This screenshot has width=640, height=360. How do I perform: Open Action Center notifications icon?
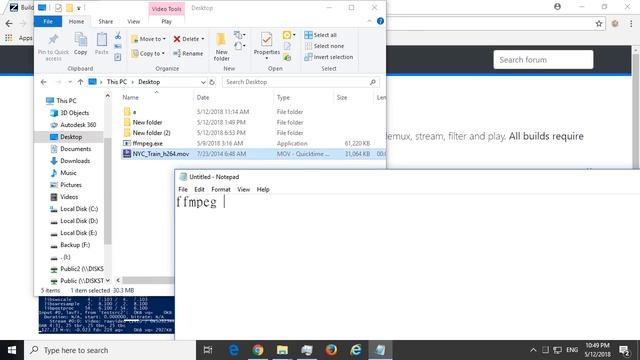(x=624, y=350)
